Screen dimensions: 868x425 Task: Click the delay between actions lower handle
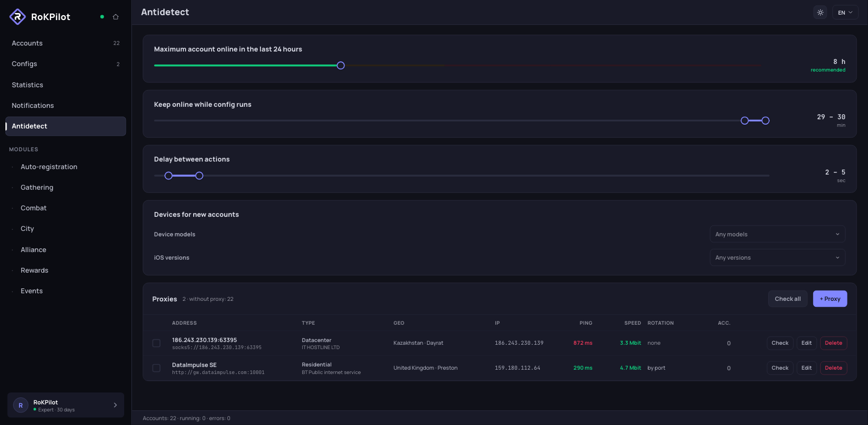[x=169, y=176]
